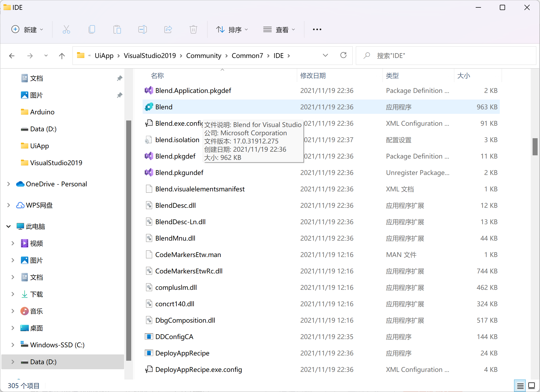
Task: Share the selected file
Action: [x=168, y=29]
